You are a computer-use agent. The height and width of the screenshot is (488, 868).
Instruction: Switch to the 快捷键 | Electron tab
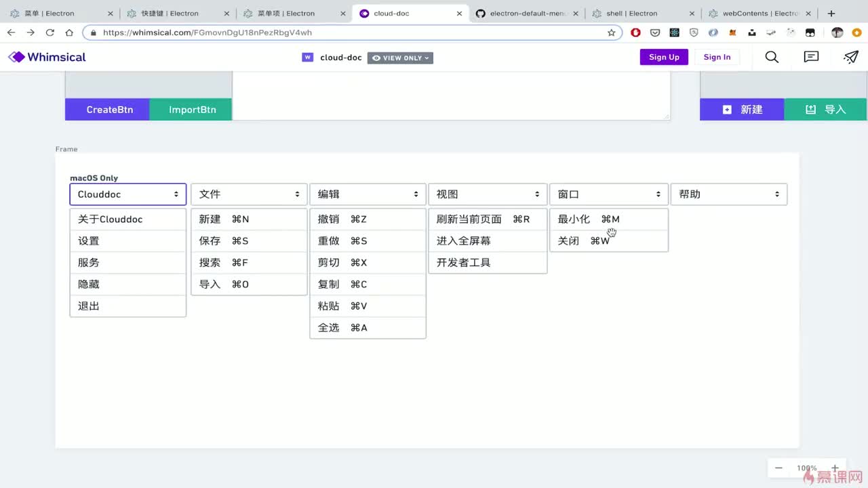click(178, 13)
